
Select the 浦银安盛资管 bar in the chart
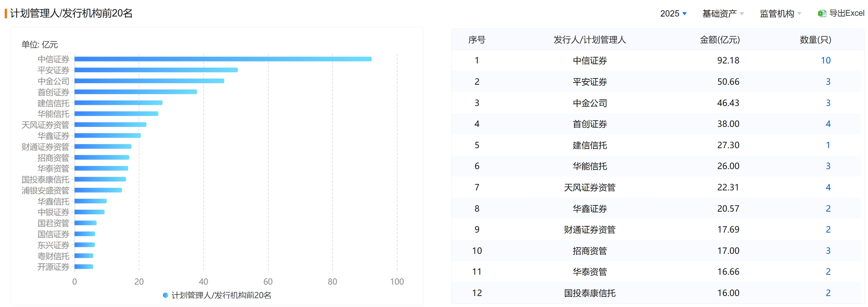point(98,190)
